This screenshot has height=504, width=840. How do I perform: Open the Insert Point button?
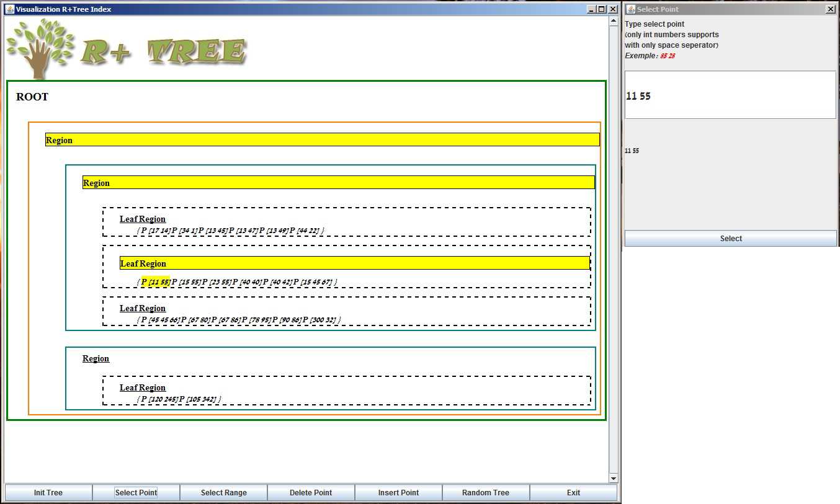[398, 493]
